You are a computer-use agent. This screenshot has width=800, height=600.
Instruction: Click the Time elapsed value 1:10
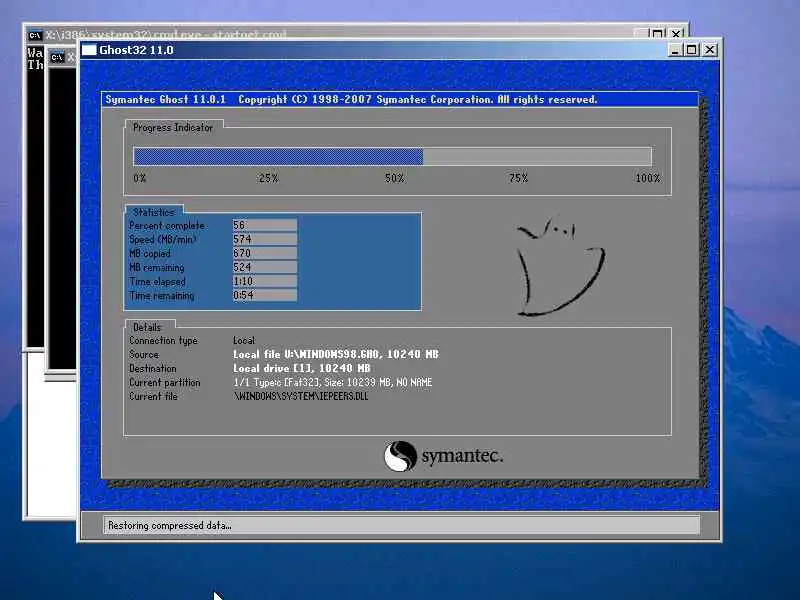pos(265,281)
